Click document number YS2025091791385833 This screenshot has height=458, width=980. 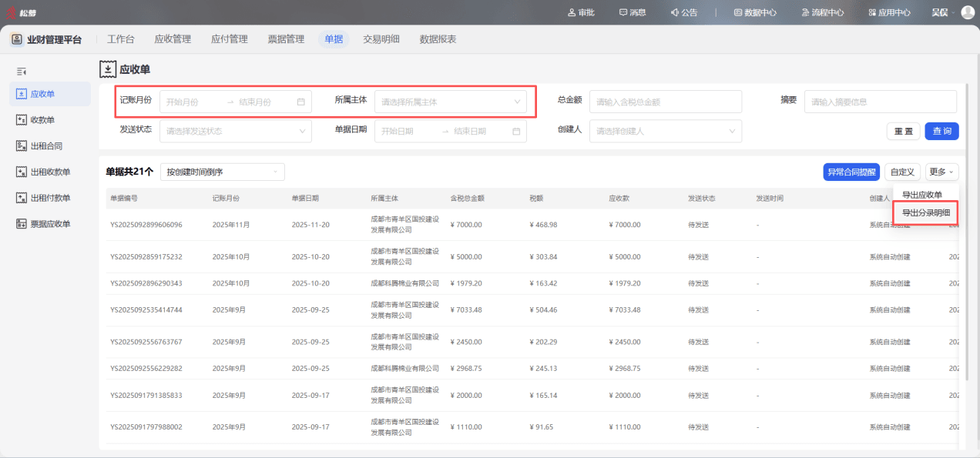(x=146, y=395)
